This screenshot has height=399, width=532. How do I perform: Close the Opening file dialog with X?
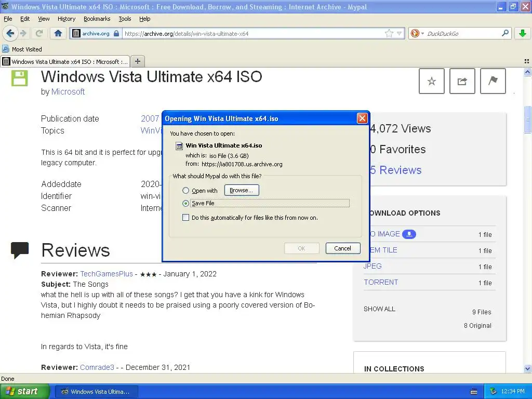tap(362, 118)
